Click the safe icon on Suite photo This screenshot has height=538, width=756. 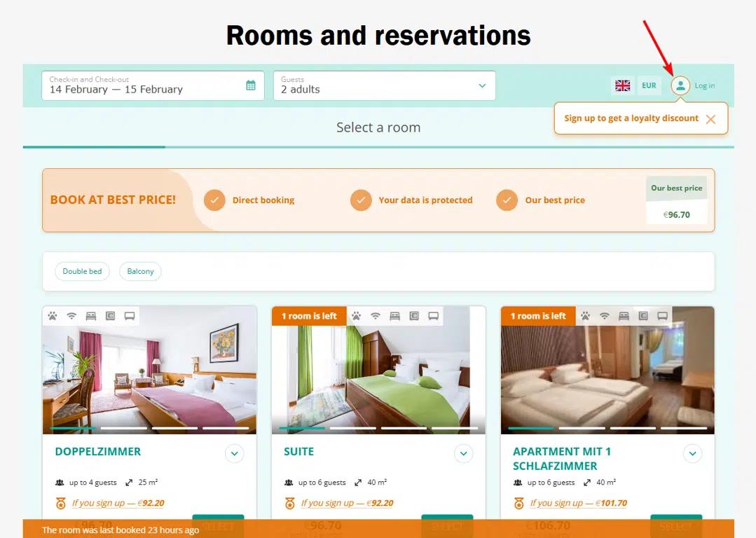point(414,316)
